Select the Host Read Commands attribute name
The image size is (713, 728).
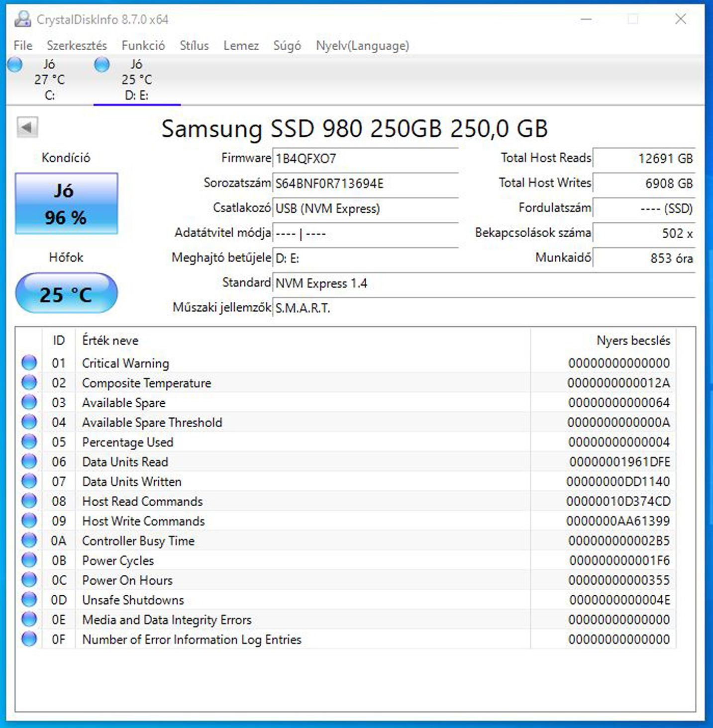pyautogui.click(x=142, y=501)
